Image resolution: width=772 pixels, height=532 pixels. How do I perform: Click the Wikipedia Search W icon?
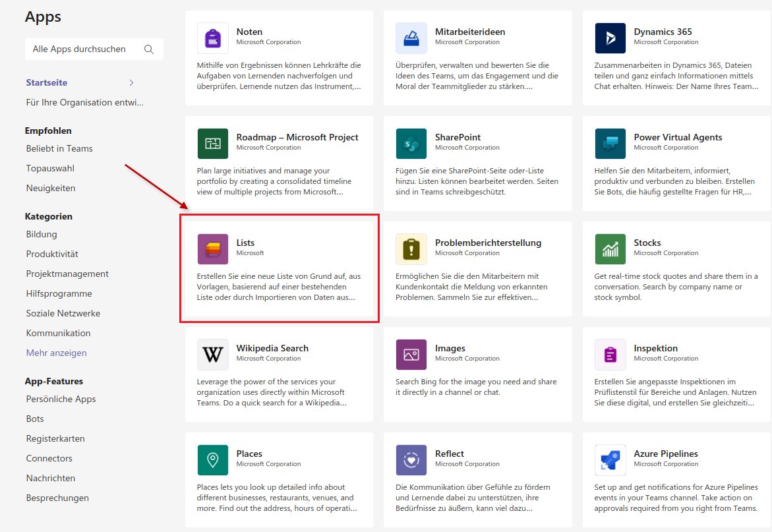tap(213, 355)
